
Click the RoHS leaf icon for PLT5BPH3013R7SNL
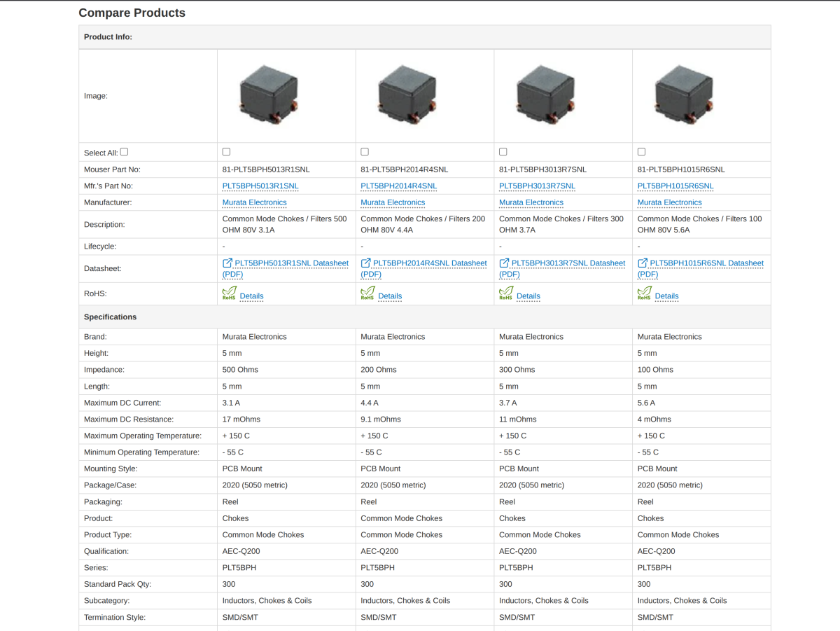pos(506,293)
